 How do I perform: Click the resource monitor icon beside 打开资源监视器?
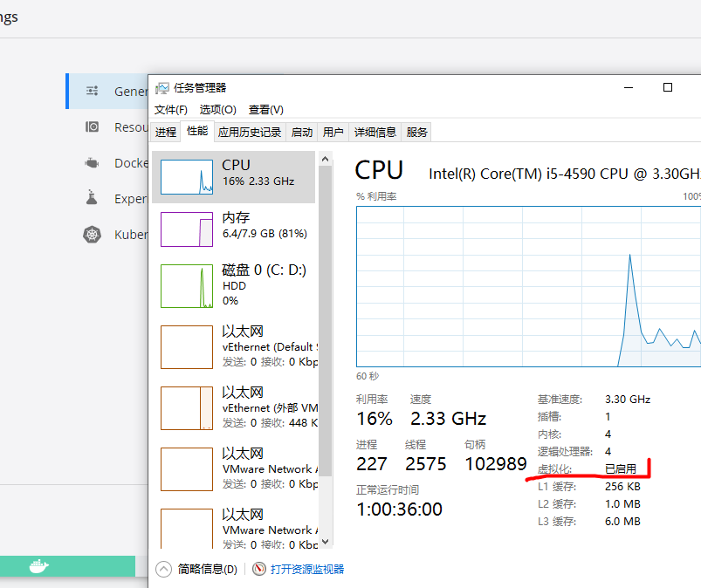[258, 567]
